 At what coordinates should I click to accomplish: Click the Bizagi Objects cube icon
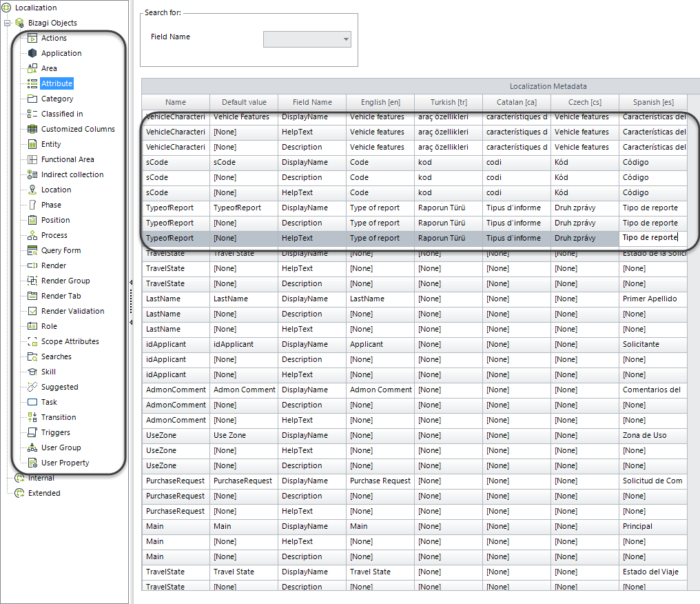pyautogui.click(x=19, y=23)
